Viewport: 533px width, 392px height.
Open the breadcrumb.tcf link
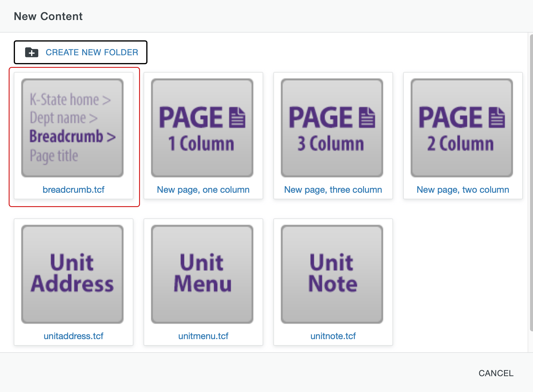click(74, 190)
